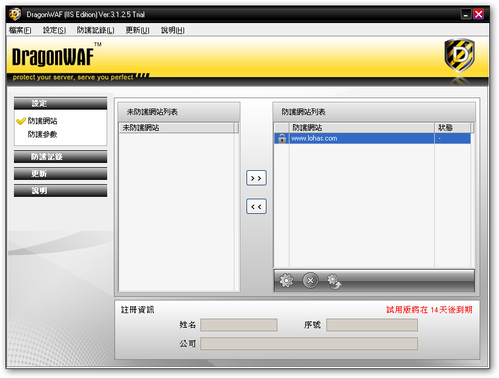Screen dimensions: 499x378
Task: Open the 檔案(F) menu
Action: [x=20, y=30]
